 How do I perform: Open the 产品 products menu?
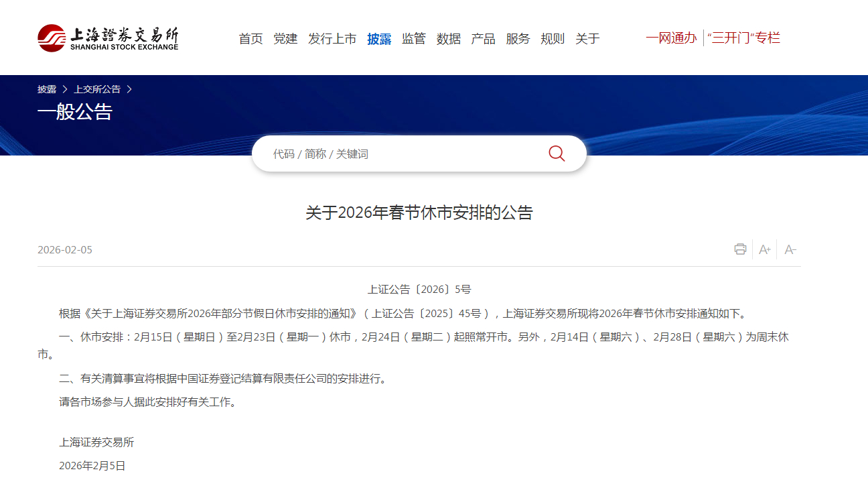(483, 38)
